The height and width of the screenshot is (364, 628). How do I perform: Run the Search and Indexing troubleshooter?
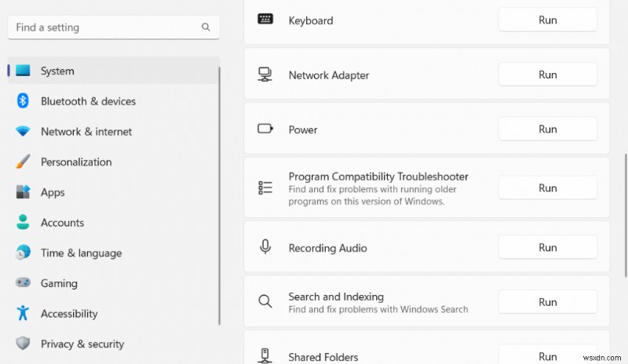click(x=547, y=301)
